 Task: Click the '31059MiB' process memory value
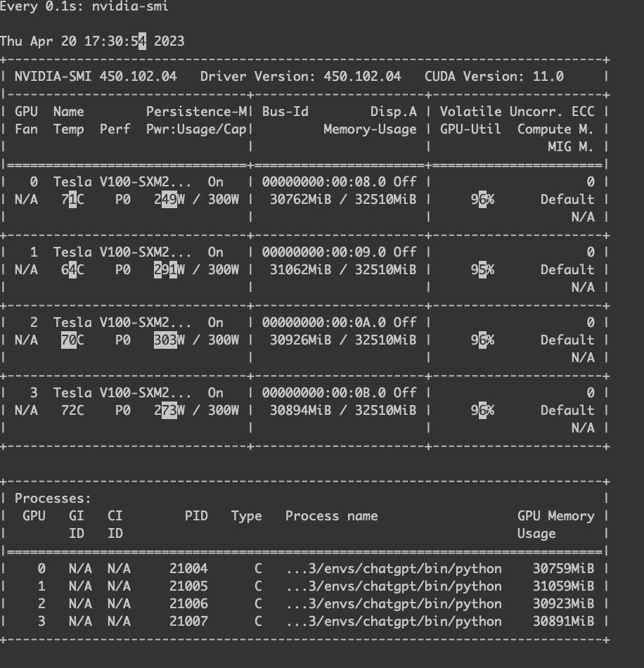[564, 586]
